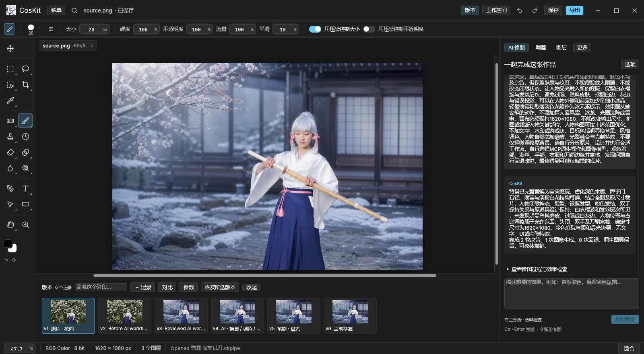
Task: Switch to the 图层 tab
Action: [561, 47]
